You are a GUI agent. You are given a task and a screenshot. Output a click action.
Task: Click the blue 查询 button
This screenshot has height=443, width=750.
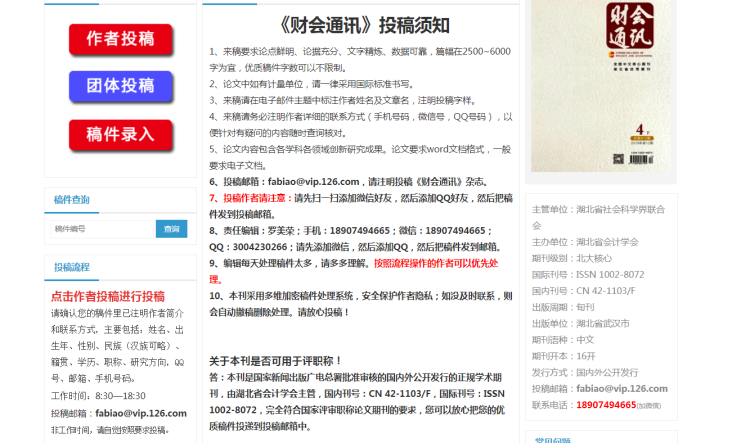pos(172,229)
